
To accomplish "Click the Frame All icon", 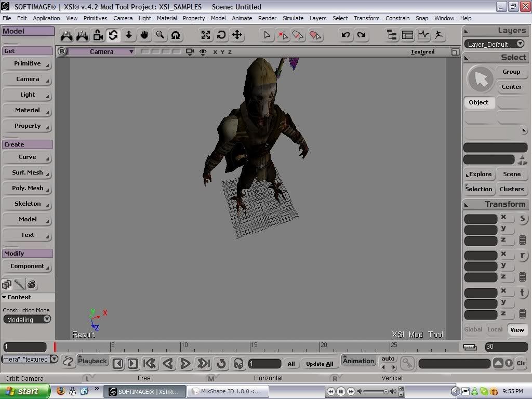I will click(206, 35).
